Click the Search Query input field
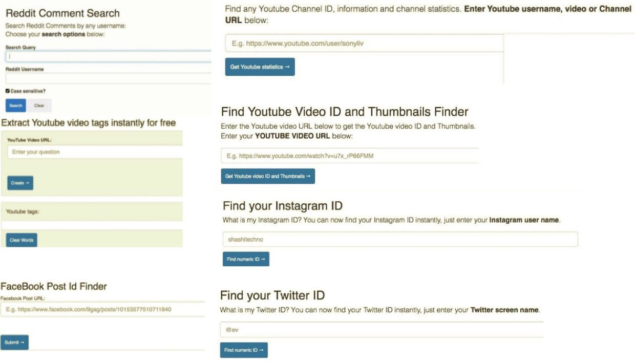Image resolution: width=635 pixels, height=364 pixels. (109, 56)
